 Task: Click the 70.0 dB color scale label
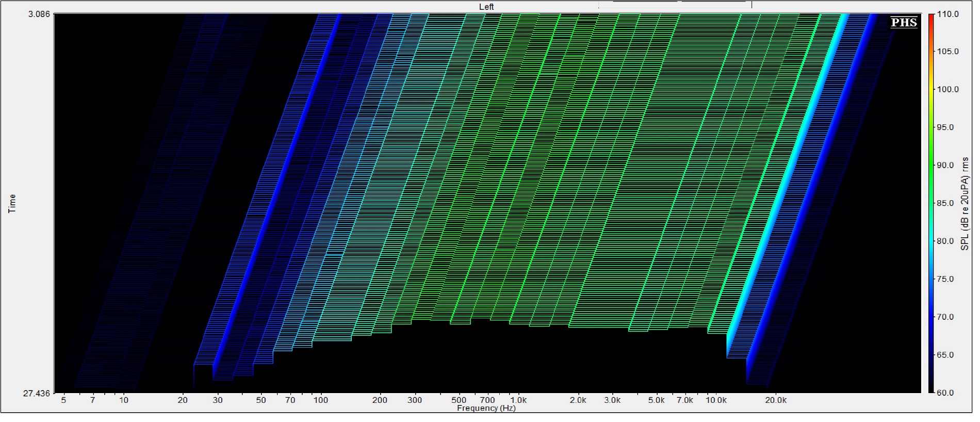pos(948,317)
